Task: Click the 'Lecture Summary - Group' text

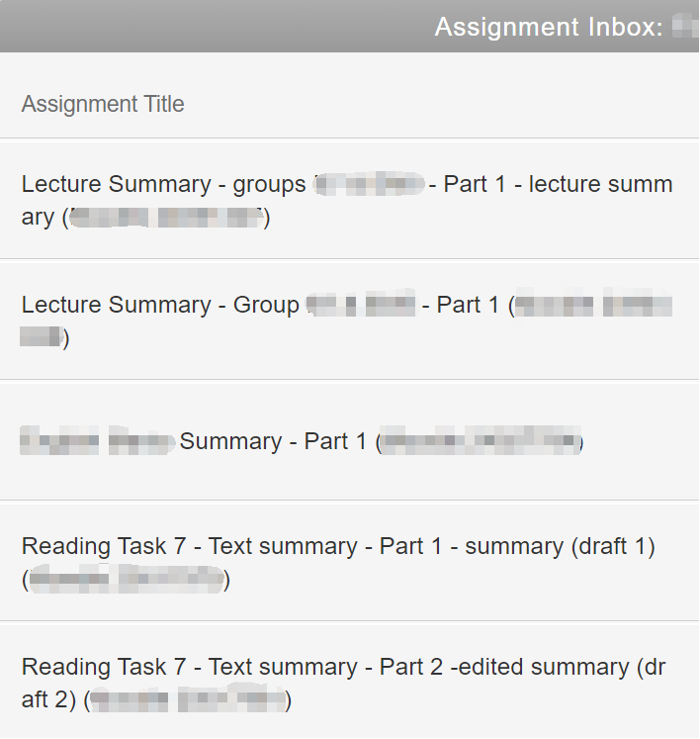Action: point(160,305)
